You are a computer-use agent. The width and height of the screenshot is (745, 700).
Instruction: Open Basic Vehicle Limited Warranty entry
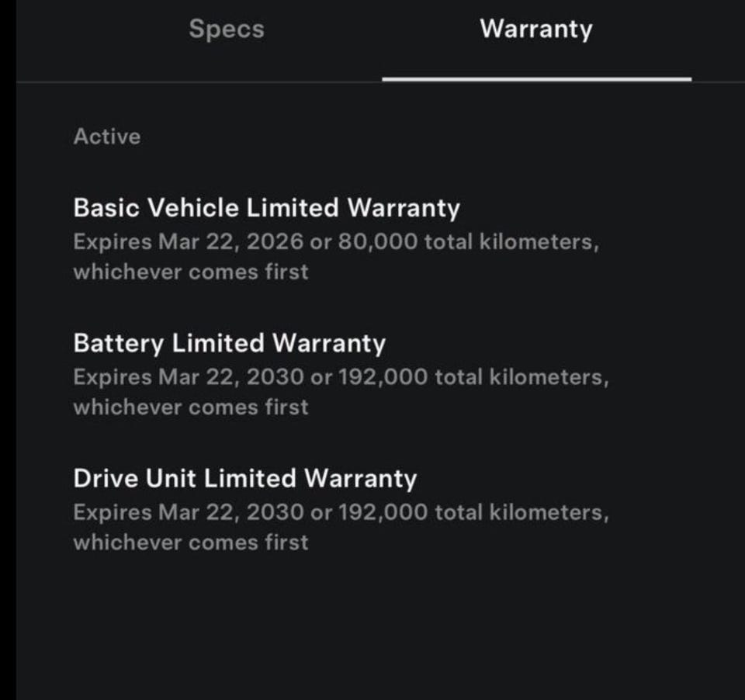coord(266,208)
